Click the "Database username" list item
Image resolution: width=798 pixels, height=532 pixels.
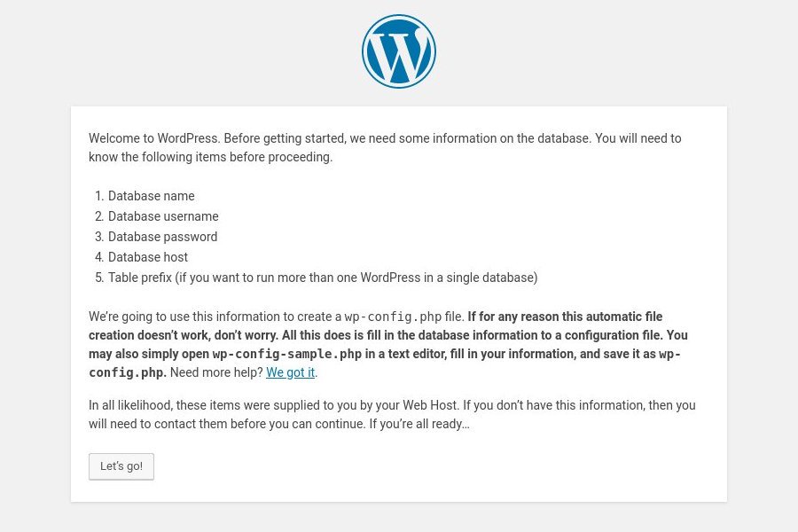click(163, 216)
